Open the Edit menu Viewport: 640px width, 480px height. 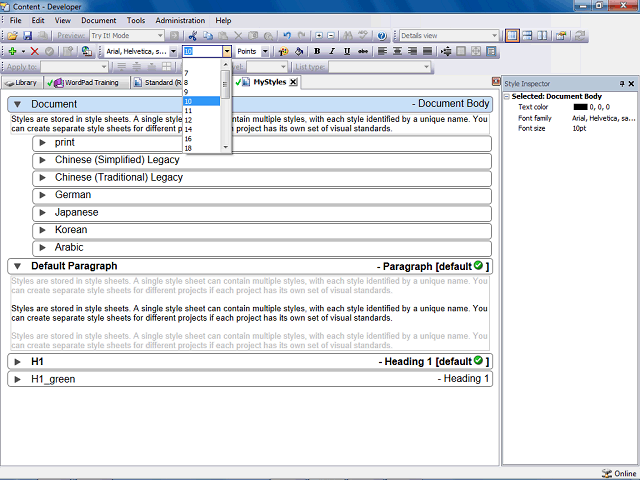[x=38, y=20]
